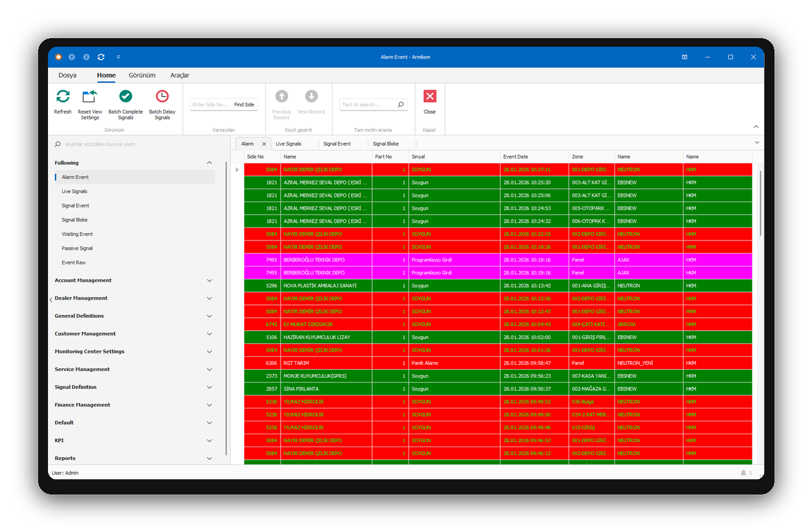The width and height of the screenshot is (812, 532).
Task: Switch to Live Signals tab
Action: tap(289, 144)
